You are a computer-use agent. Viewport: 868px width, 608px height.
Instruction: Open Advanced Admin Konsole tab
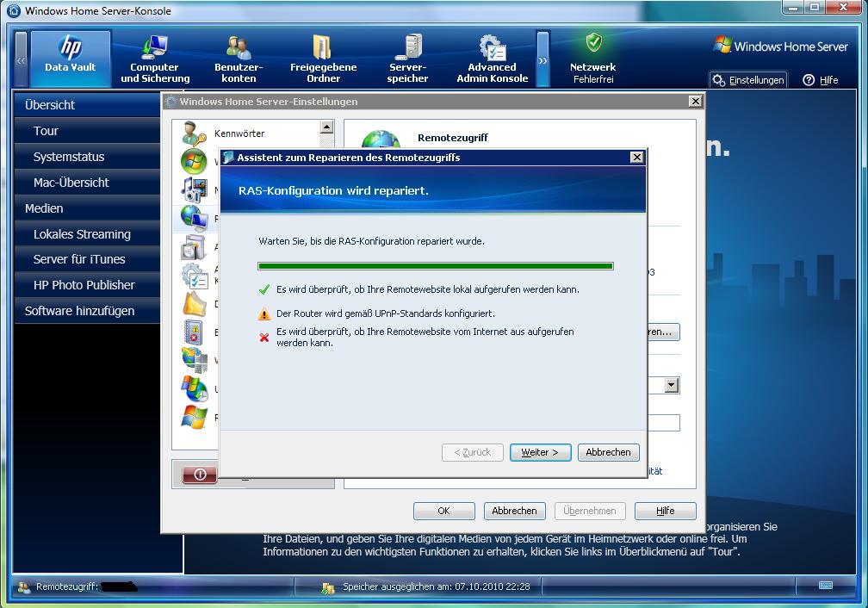point(493,59)
